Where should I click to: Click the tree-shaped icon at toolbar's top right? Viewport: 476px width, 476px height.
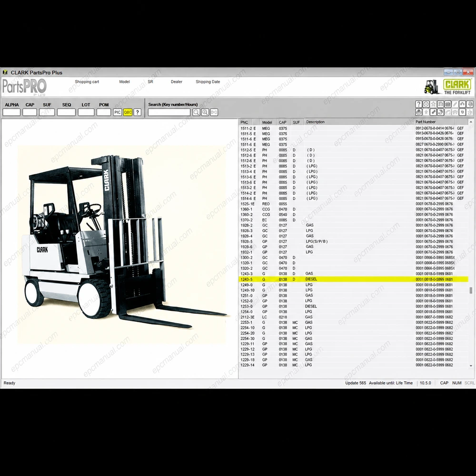(470, 104)
